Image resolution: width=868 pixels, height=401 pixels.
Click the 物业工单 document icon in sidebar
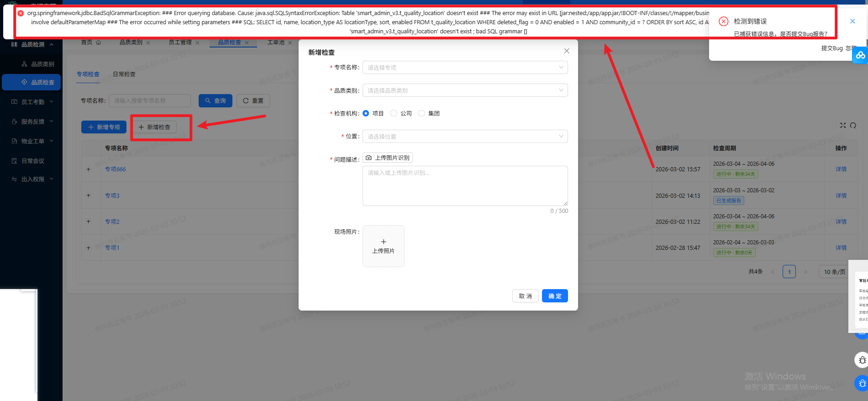(x=14, y=141)
